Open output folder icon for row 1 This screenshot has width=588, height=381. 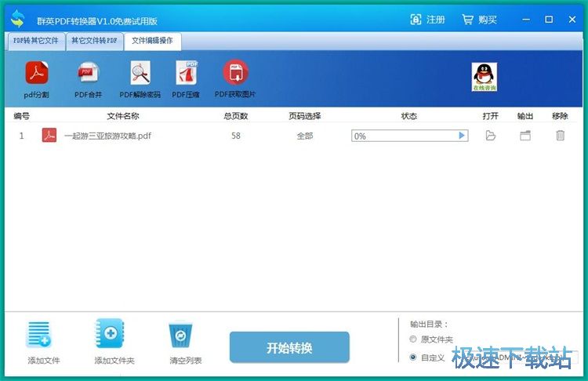point(525,136)
